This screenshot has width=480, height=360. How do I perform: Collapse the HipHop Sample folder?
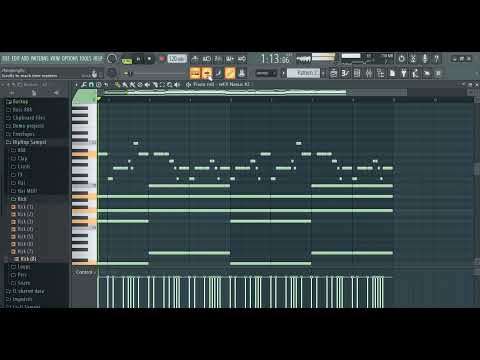point(26,142)
